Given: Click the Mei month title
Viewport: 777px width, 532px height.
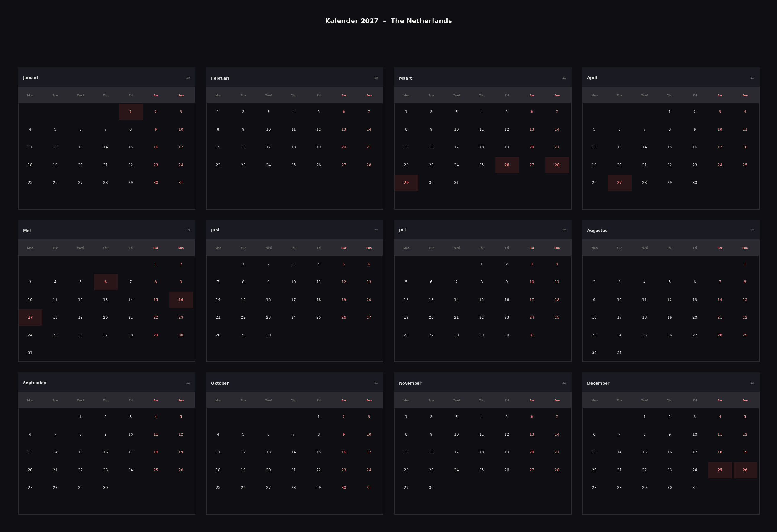Looking at the screenshot, I should point(27,231).
